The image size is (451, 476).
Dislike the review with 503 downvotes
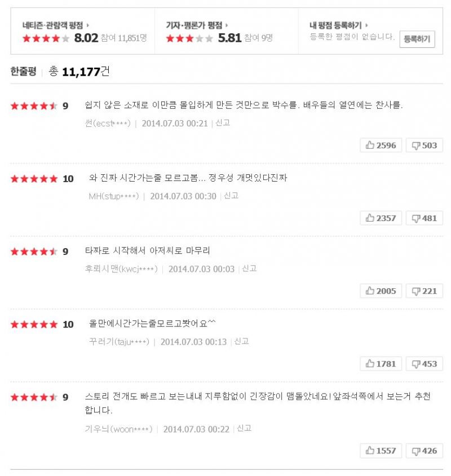424,145
